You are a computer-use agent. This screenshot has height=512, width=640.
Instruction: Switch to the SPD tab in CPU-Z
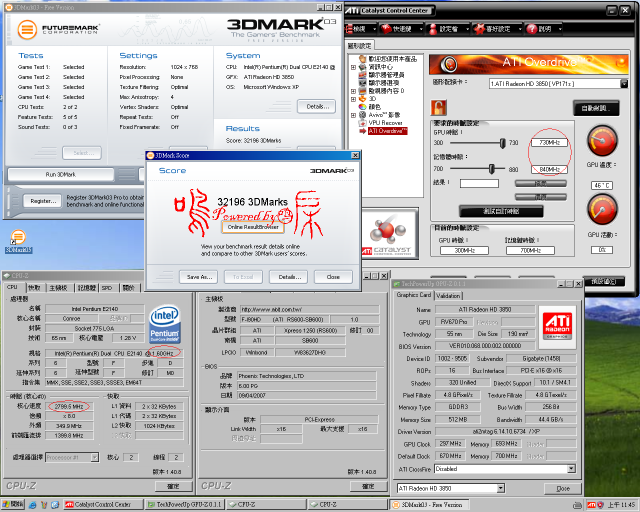click(107, 288)
